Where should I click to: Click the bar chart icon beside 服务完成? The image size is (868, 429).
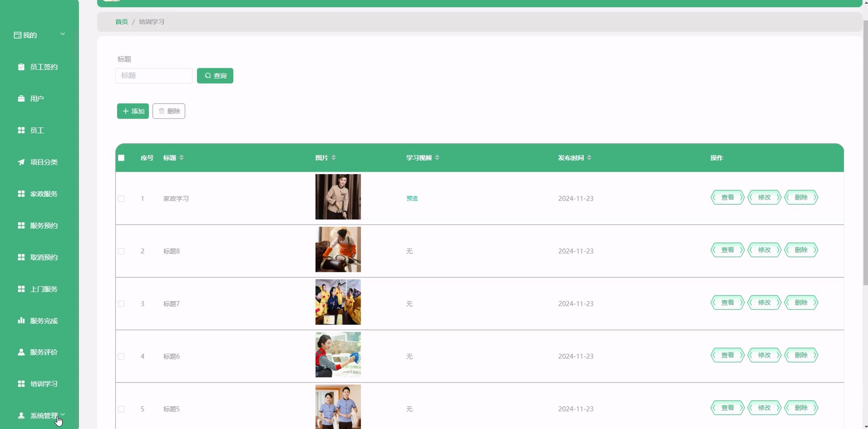(21, 320)
